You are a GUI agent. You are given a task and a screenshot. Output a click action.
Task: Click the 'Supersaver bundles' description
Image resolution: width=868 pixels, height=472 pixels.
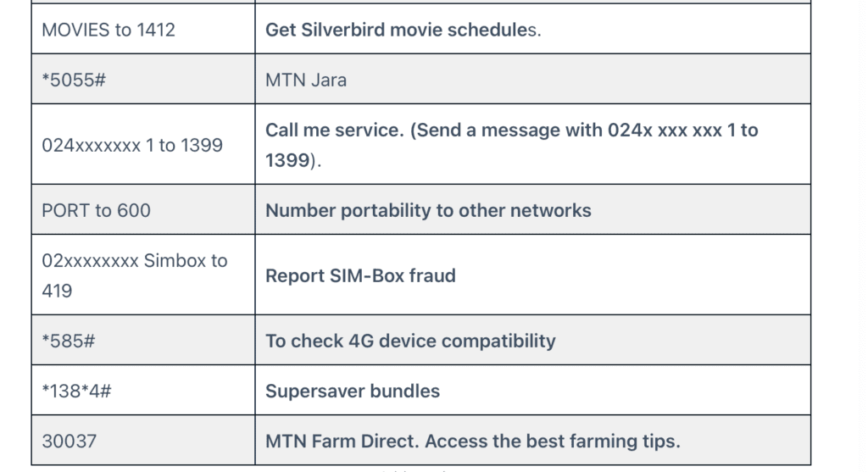353,391
